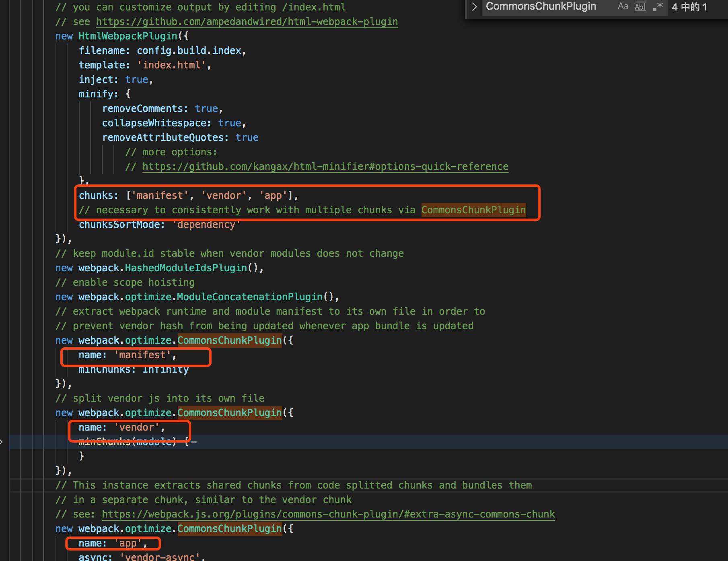Click chunksSortMode 'dependency' value

point(206,225)
